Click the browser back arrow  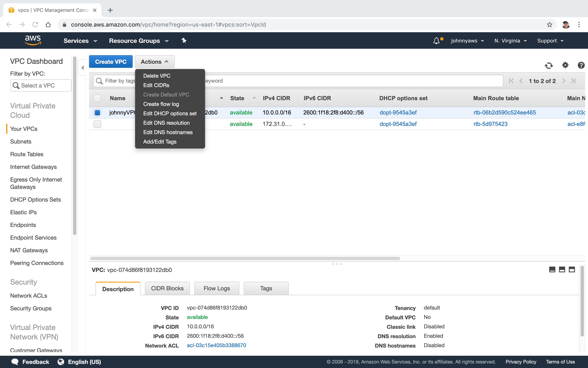coord(9,25)
